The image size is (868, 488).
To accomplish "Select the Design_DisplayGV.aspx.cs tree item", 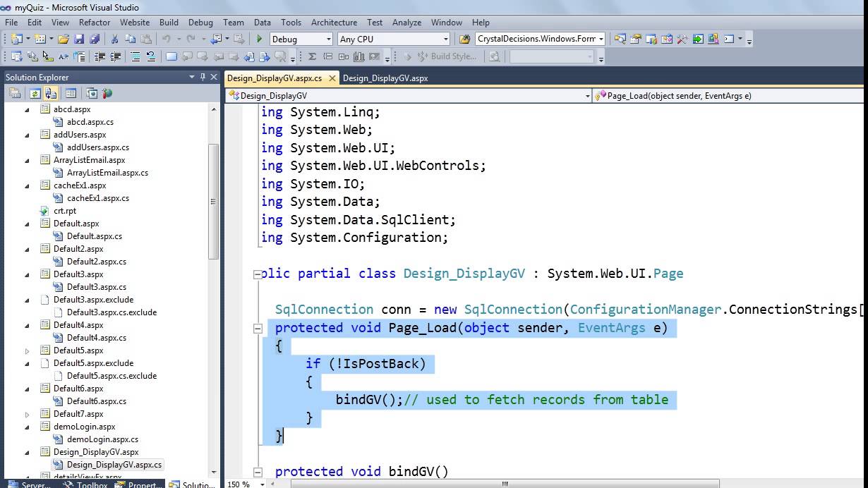I will (x=114, y=465).
